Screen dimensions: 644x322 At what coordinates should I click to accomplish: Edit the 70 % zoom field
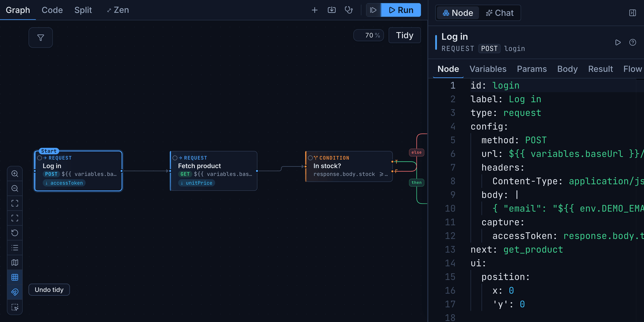(x=369, y=35)
